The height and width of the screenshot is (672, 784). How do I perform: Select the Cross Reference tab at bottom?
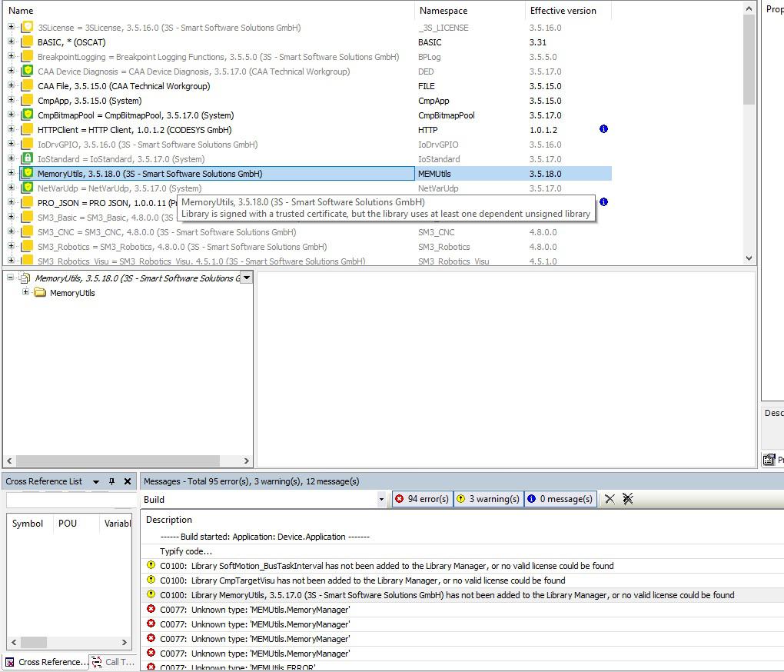pyautogui.click(x=46, y=662)
